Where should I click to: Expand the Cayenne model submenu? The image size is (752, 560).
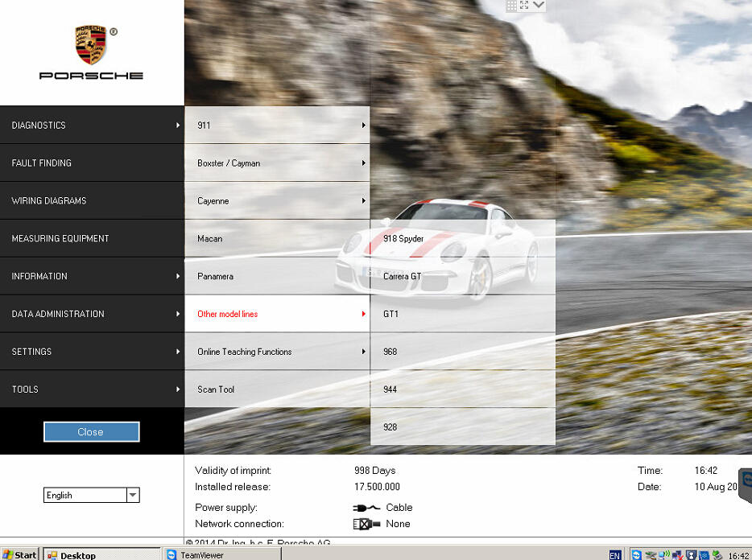277,201
